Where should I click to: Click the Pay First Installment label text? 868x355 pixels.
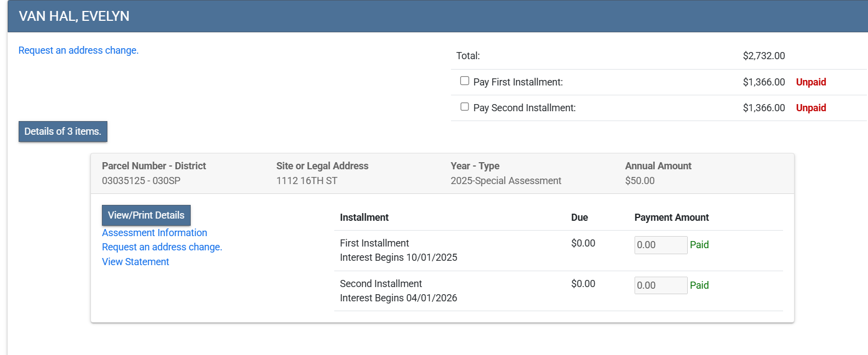(x=518, y=82)
